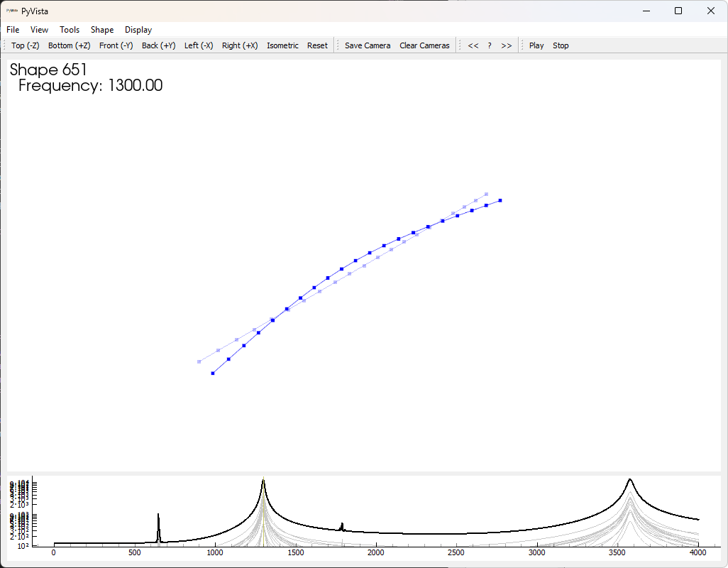The width and height of the screenshot is (728, 568).
Task: Reset the camera view
Action: [x=317, y=45]
